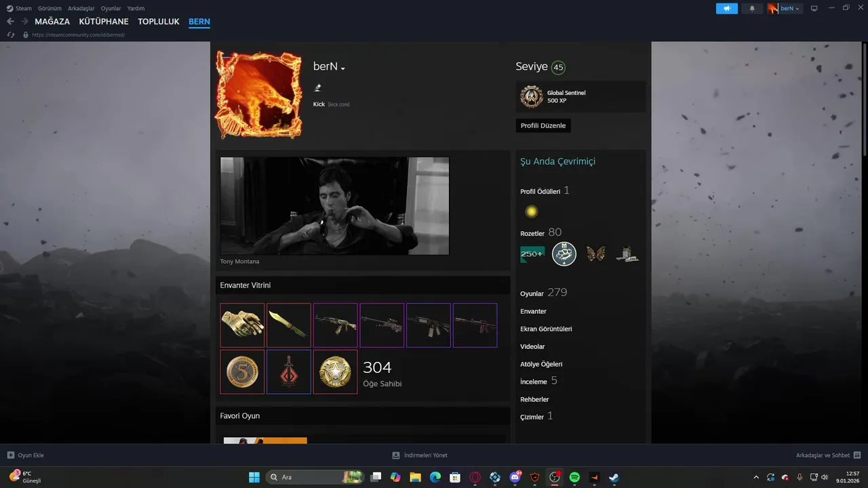
Task: Go forward with the right arrow
Action: [x=24, y=22]
